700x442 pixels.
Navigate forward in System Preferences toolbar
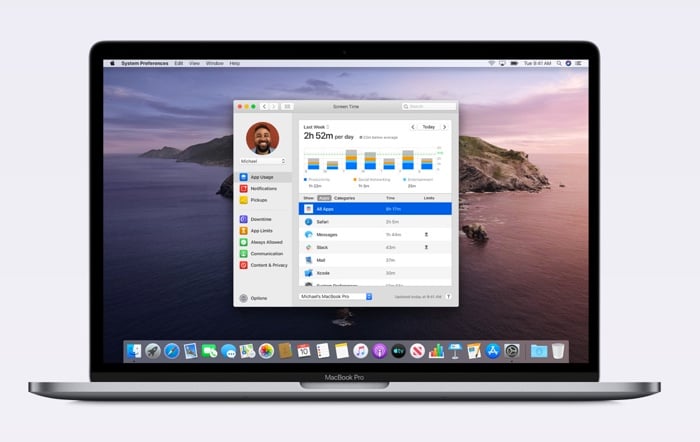274,106
